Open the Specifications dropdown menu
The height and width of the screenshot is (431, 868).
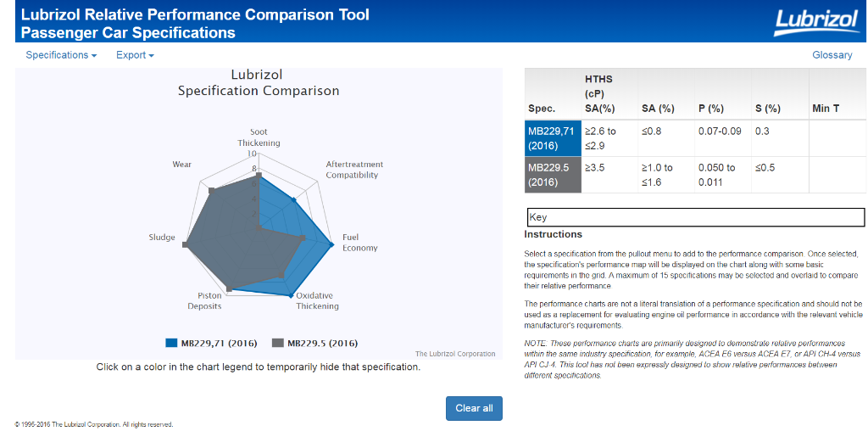pyautogui.click(x=61, y=55)
